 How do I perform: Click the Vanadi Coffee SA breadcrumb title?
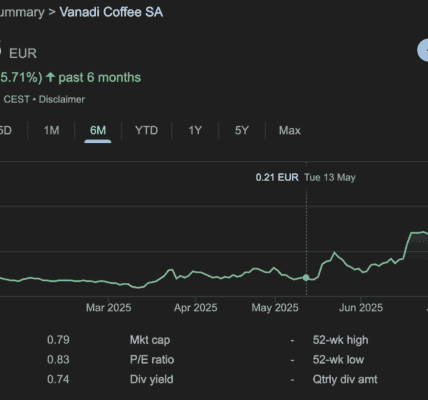pos(111,12)
